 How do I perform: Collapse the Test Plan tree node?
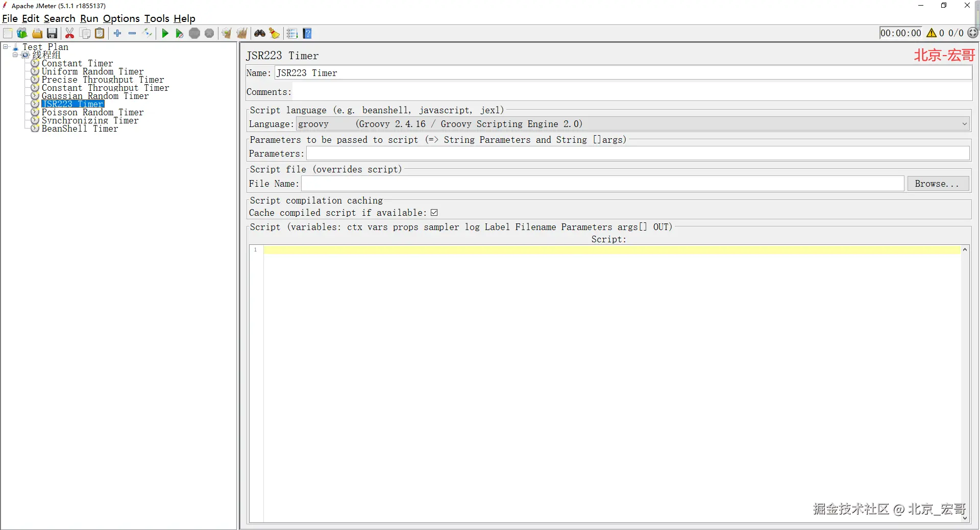[x=6, y=47]
